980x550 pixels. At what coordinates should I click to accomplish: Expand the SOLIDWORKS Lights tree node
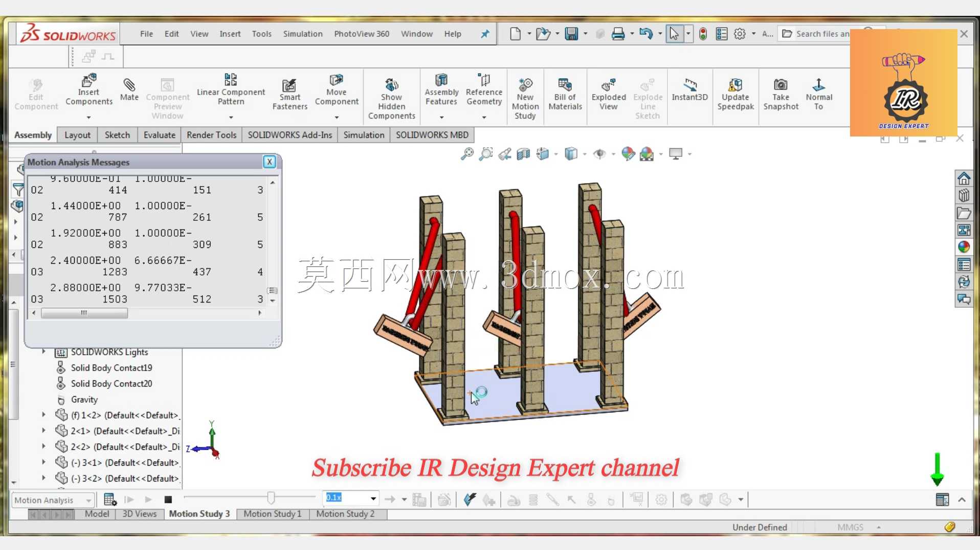[x=43, y=352]
